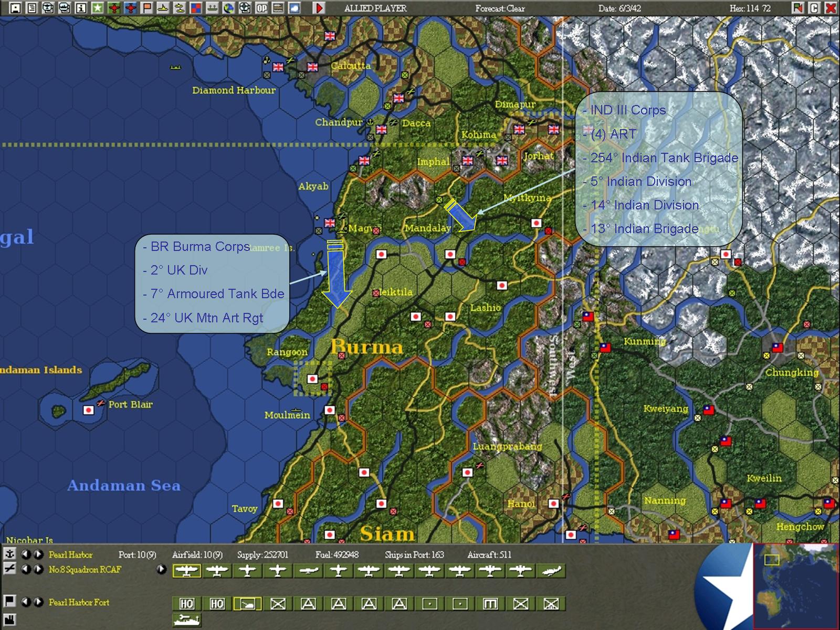Screen dimensions: 840x630
Task: Click the anchor port icon
Action: 9,554
